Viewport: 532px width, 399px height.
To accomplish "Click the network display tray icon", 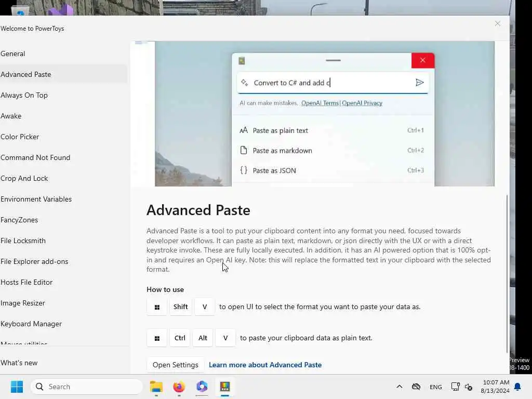I will tap(455, 387).
